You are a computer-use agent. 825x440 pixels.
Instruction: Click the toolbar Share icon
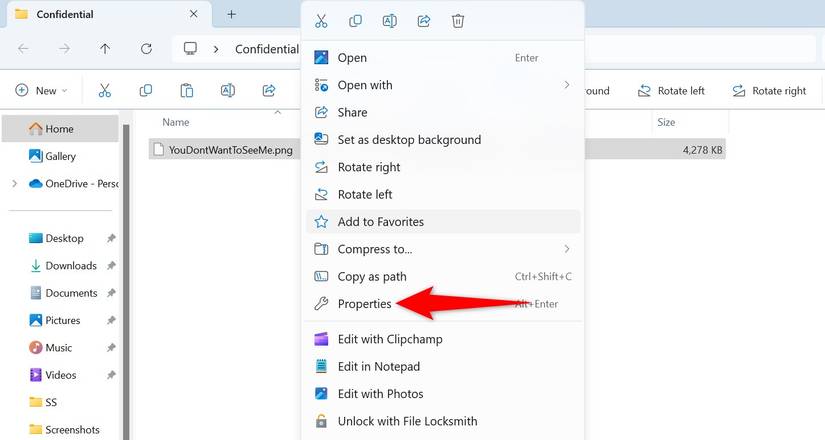coord(269,91)
